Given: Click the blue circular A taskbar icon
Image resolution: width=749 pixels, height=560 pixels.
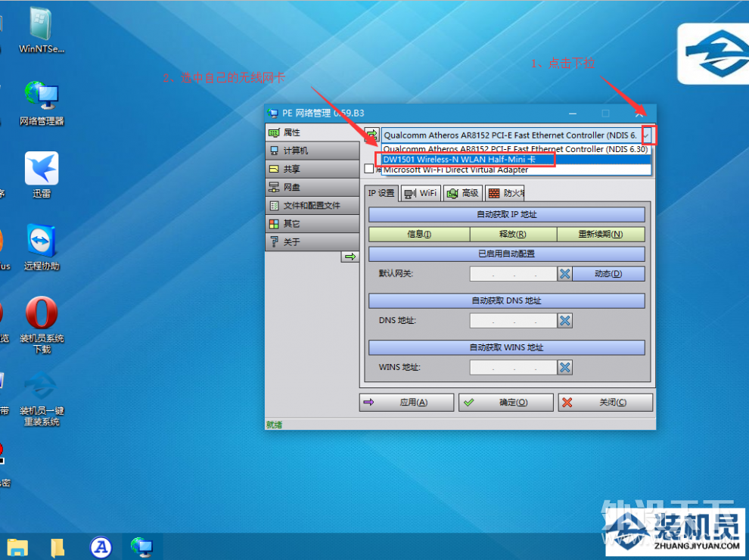Looking at the screenshot, I should tap(101, 547).
